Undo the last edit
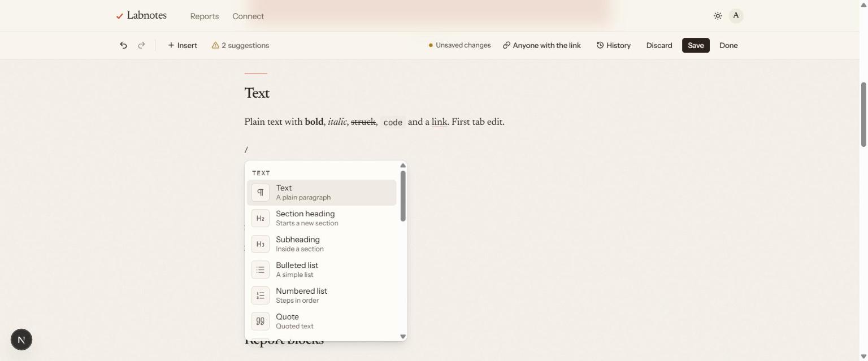Image resolution: width=868 pixels, height=361 pixels. click(123, 45)
